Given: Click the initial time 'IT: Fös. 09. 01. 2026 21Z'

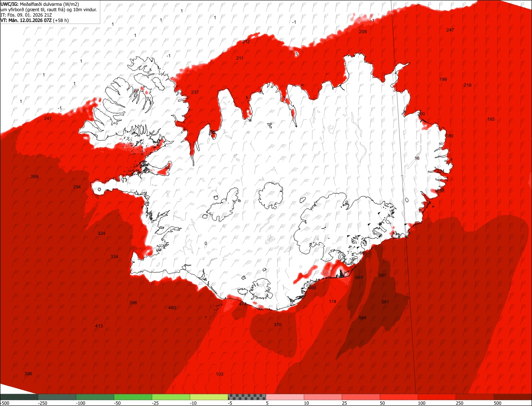Looking at the screenshot, I should coord(27,15).
